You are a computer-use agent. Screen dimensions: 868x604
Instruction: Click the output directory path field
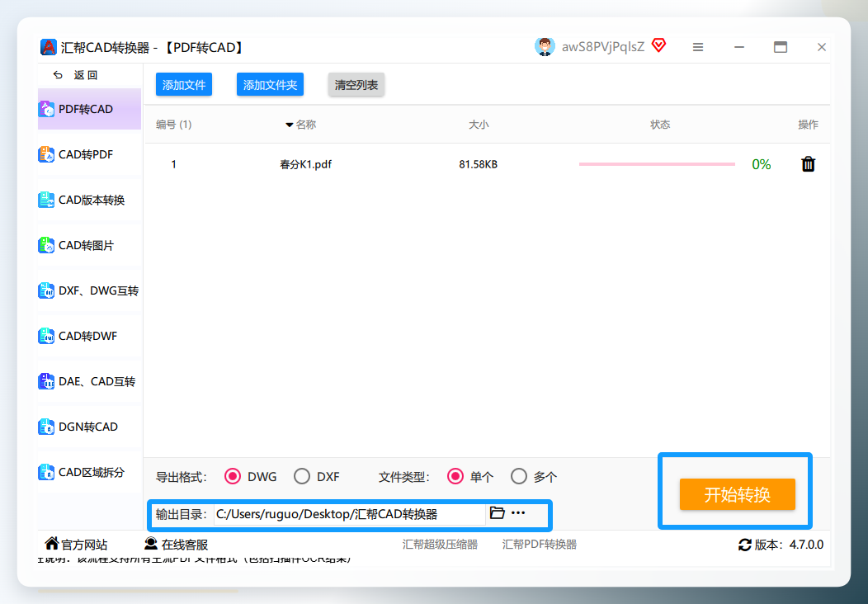[350, 514]
